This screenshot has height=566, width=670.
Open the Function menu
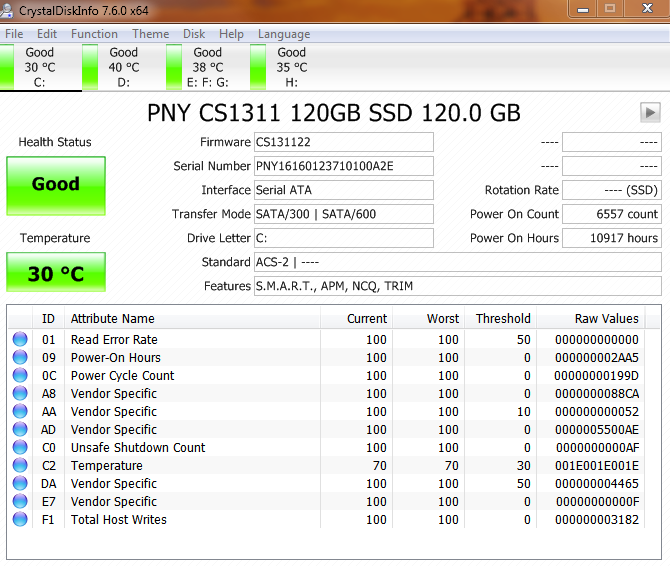point(94,34)
